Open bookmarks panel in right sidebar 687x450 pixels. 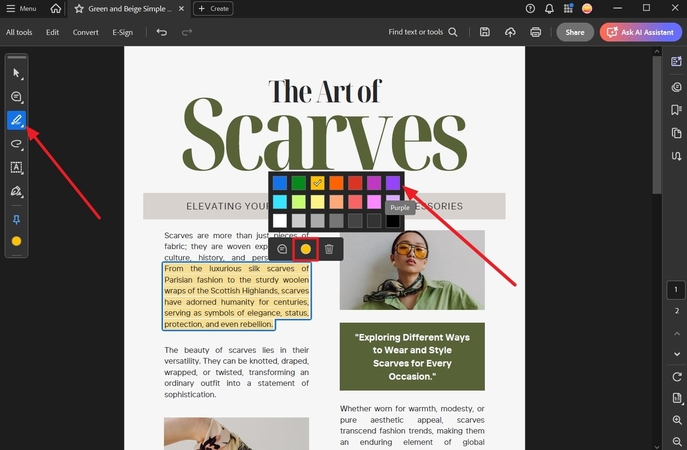pyautogui.click(x=676, y=110)
